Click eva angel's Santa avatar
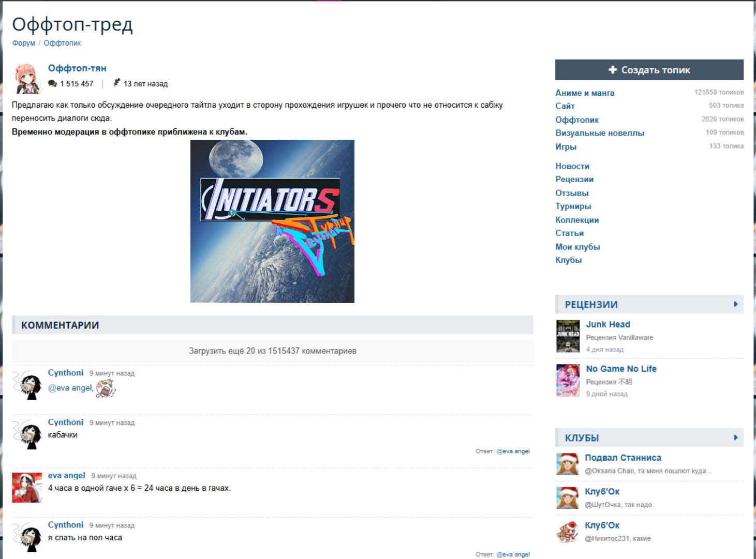 [27, 488]
